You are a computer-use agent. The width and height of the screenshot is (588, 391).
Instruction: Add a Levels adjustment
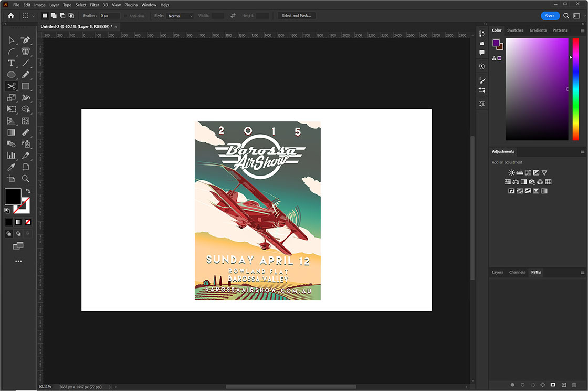click(x=520, y=172)
